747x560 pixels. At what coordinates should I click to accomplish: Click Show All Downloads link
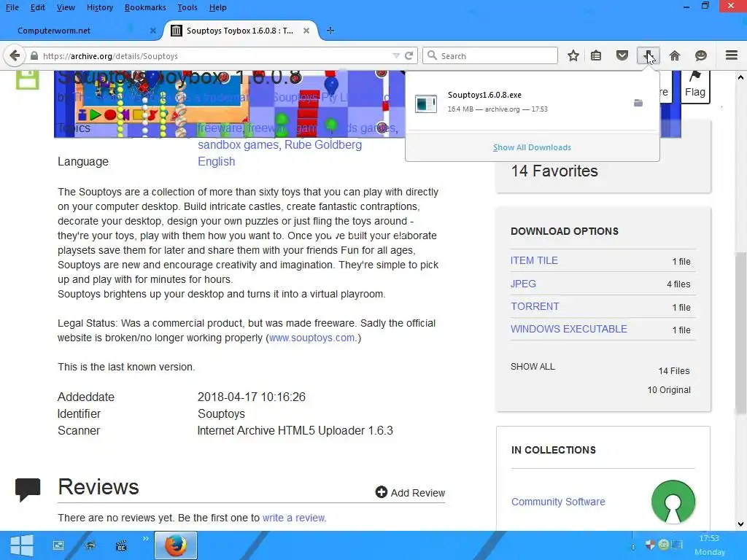532,147
